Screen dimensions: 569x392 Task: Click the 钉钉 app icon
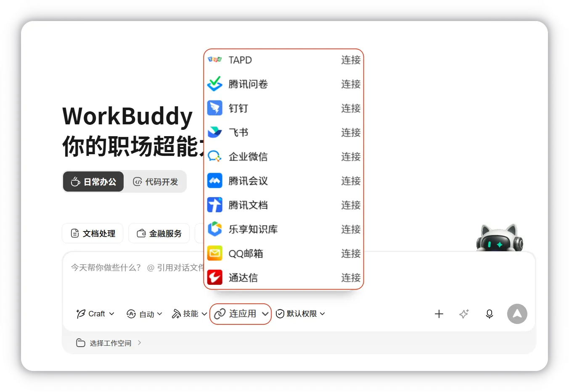tap(215, 108)
